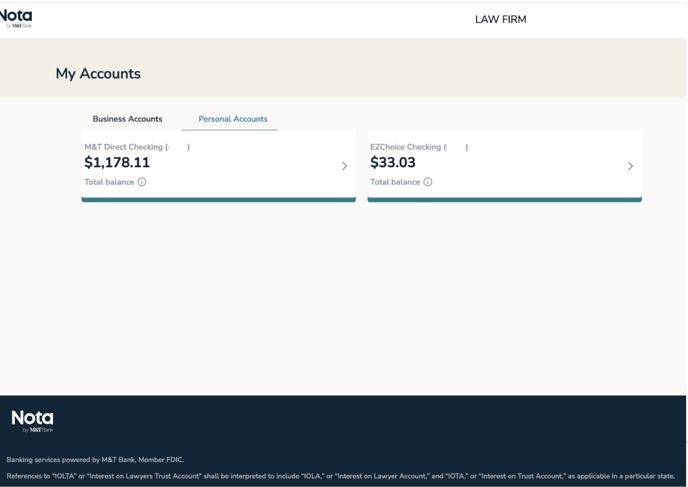
Task: Click the EZChoice Checking account name
Action: pyautogui.click(x=408, y=147)
